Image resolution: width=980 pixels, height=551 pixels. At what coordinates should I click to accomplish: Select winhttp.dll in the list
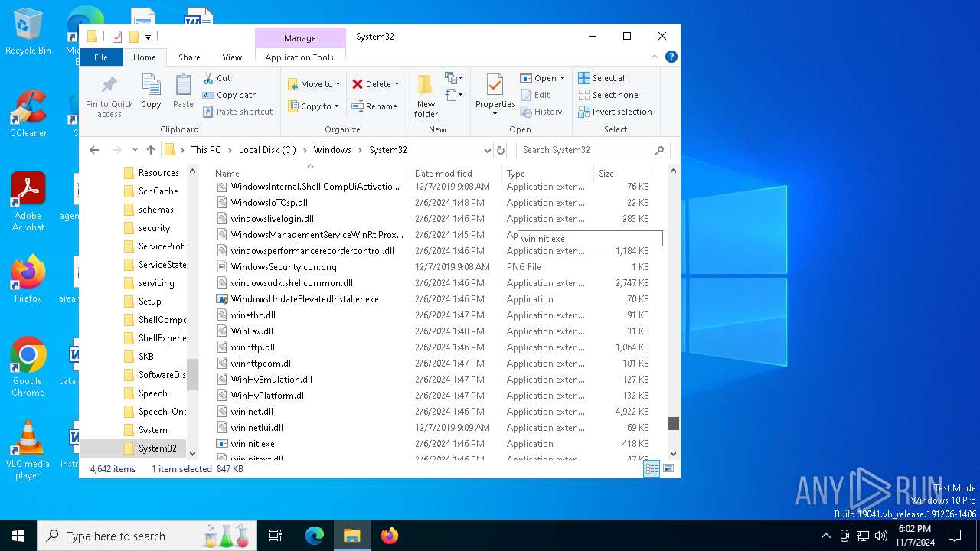pos(253,347)
